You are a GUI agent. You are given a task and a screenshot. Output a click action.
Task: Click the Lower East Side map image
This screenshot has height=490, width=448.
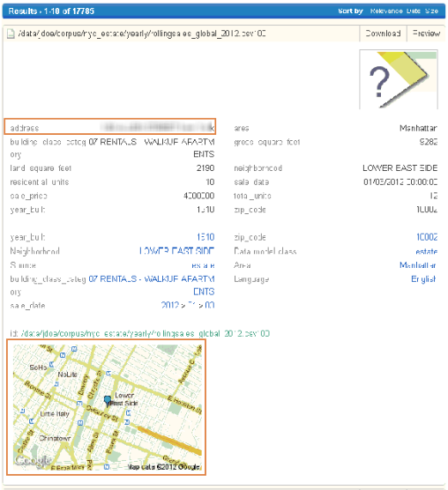(x=108, y=407)
